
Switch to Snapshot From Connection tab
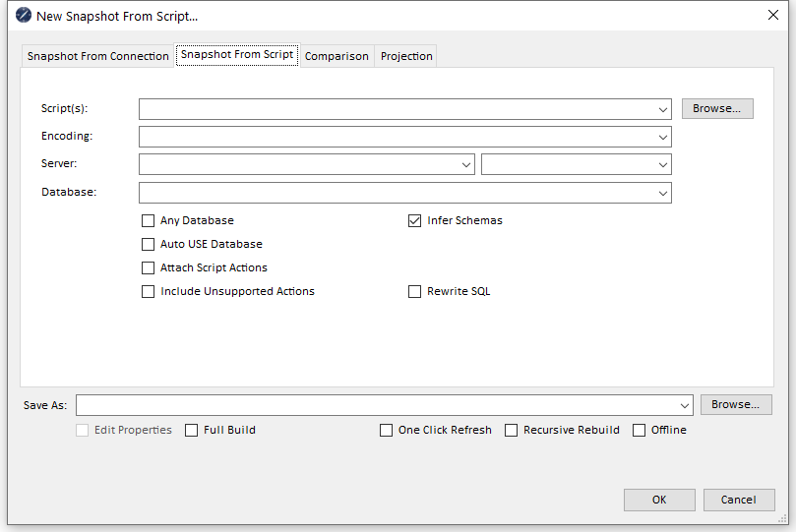[97, 56]
